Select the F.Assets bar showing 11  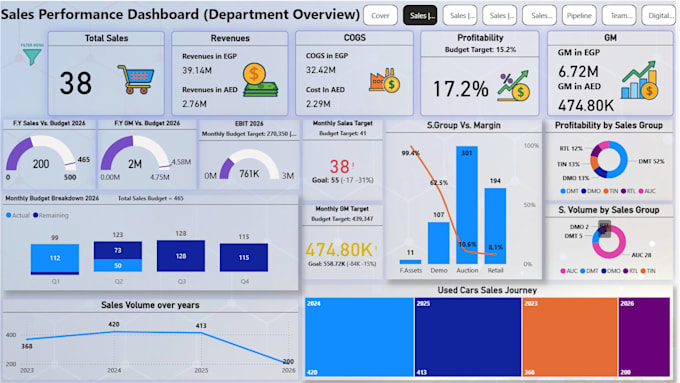pos(410,262)
